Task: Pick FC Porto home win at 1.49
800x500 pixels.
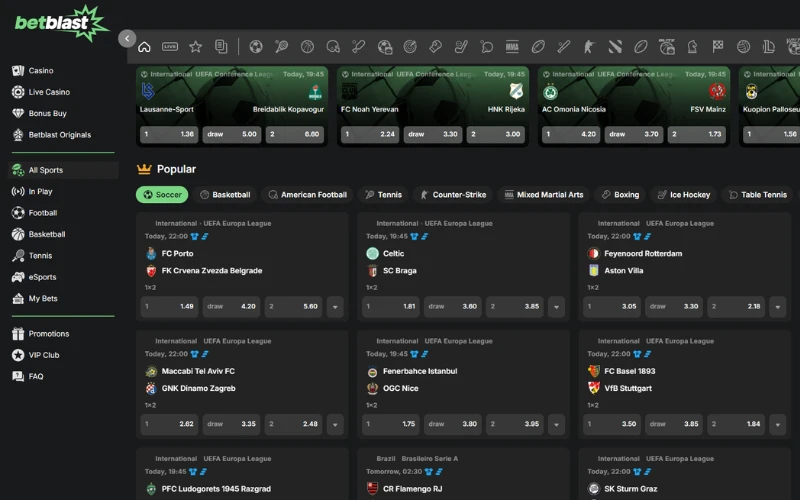Action: [169, 307]
